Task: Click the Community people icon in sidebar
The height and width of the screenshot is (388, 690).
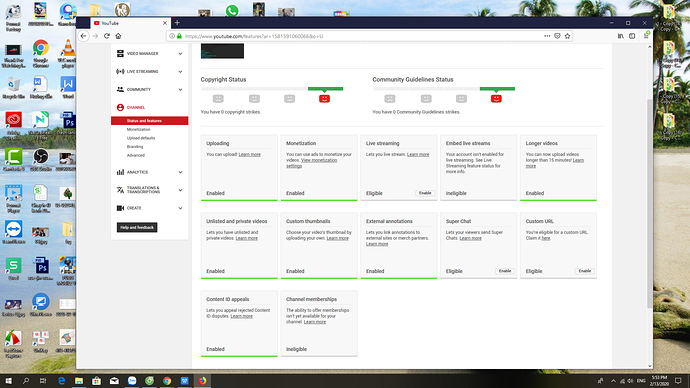Action: click(120, 89)
